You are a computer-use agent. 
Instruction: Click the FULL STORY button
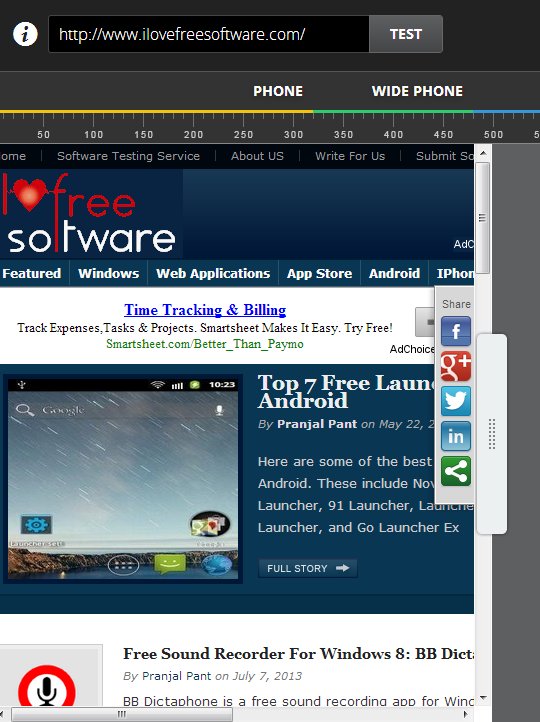(x=308, y=568)
